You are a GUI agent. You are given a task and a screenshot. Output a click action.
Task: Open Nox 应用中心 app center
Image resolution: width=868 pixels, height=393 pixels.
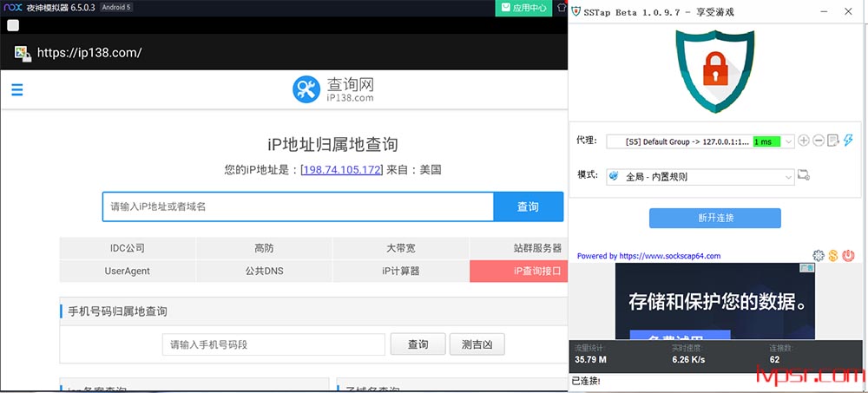523,8
